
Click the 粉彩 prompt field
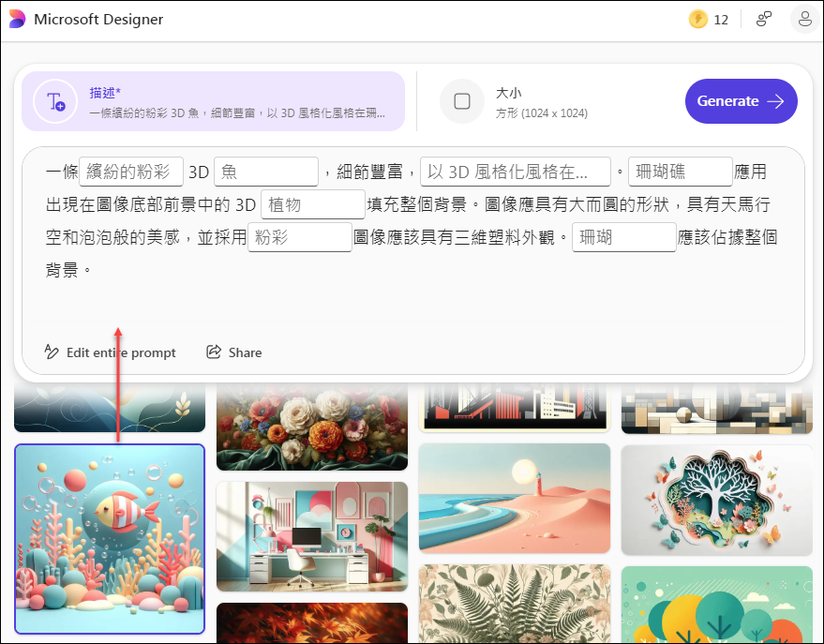[300, 237]
